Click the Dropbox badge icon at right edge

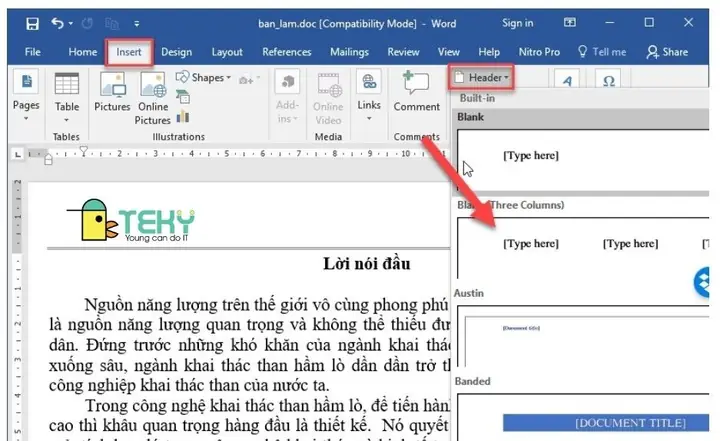[702, 282]
